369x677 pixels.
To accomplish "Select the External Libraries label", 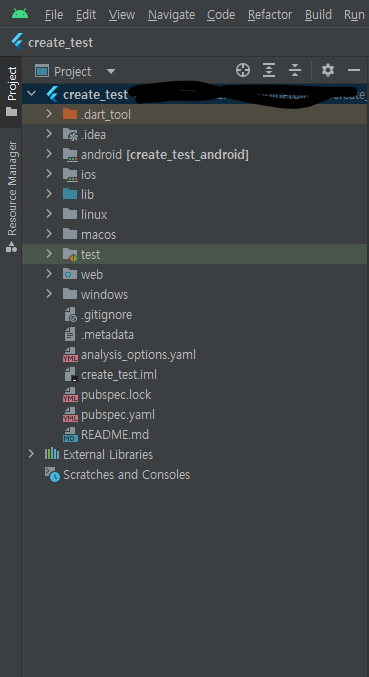I will tap(108, 454).
